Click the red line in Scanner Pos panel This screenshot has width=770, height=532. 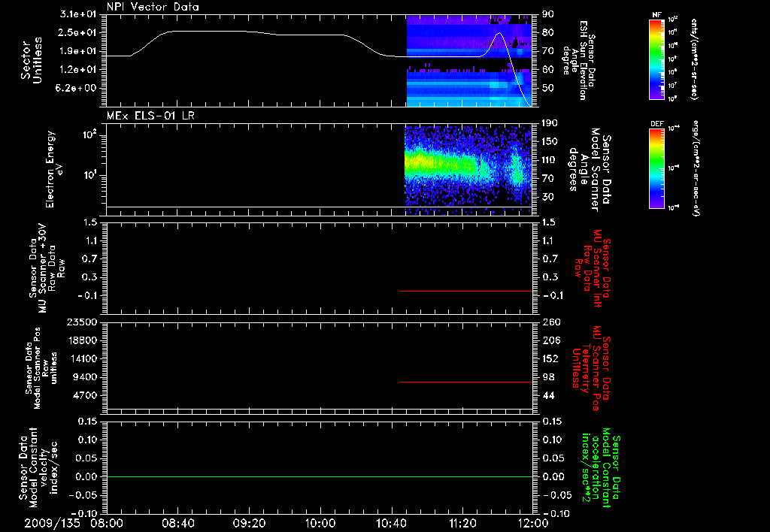point(466,382)
